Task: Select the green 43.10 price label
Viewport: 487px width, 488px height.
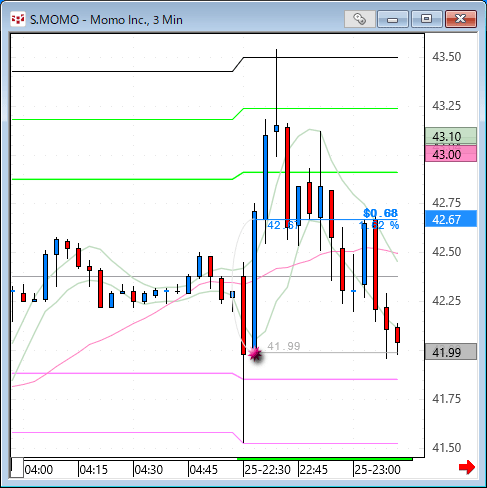Action: (451, 136)
